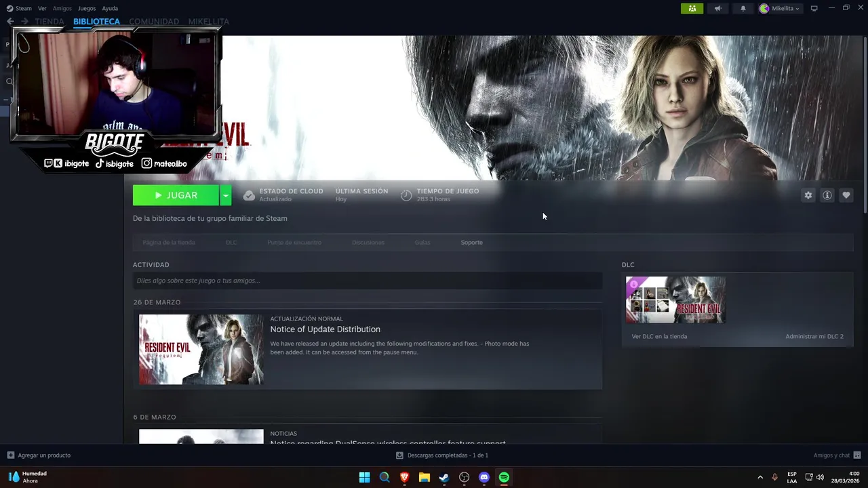Show game info with the info icon

click(x=827, y=195)
